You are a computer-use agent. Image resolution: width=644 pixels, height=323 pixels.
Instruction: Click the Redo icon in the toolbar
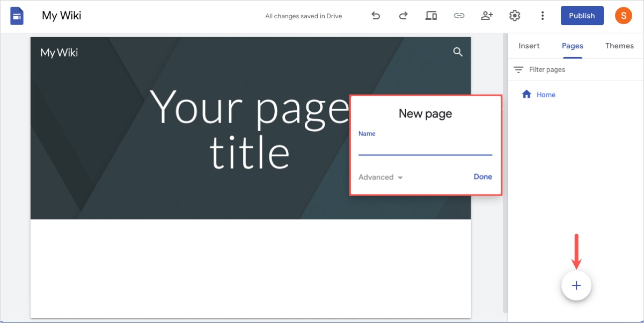tap(402, 16)
